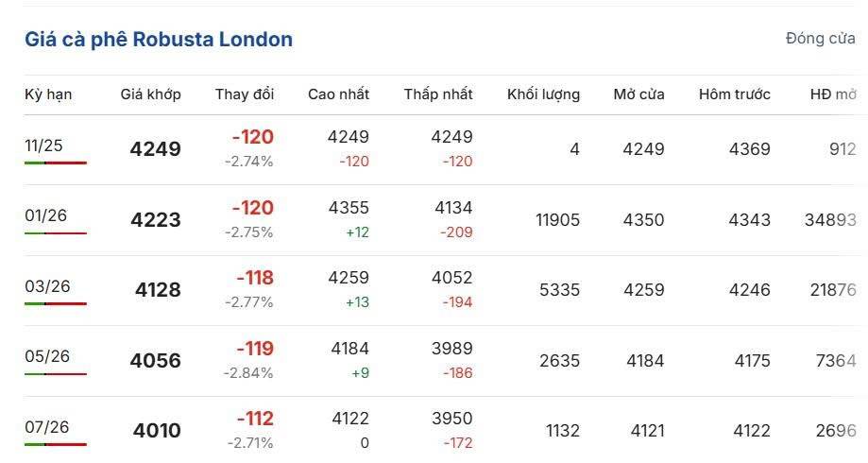Screen dimensions: 868x463
Task: Click the range bar under 03/26
Action: pyautogui.click(x=56, y=303)
